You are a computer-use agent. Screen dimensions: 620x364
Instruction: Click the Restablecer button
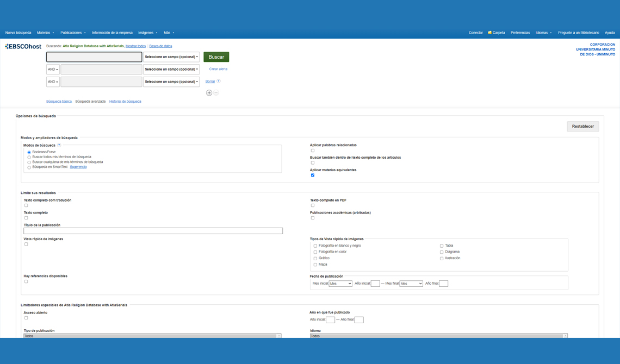pos(583,127)
